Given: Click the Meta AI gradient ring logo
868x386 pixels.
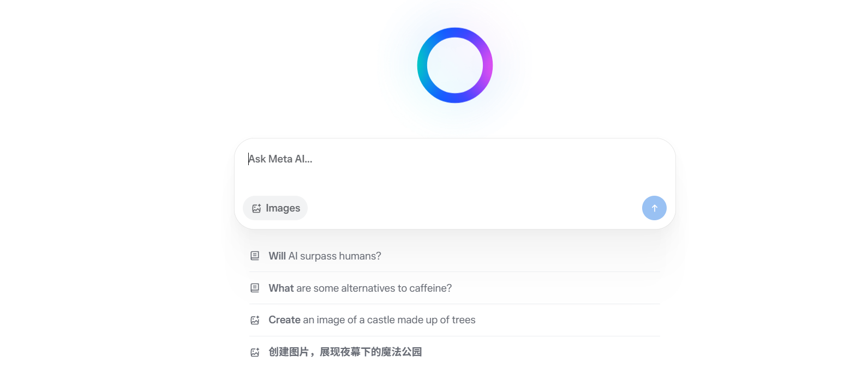Looking at the screenshot, I should pos(454,65).
